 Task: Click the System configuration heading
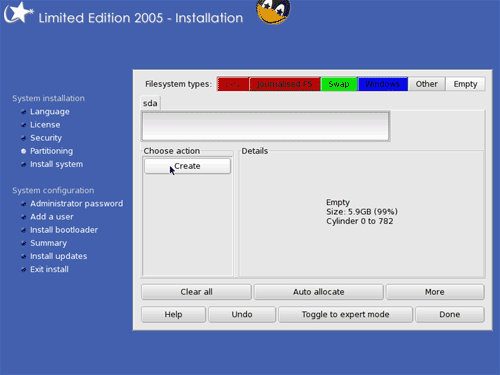pyautogui.click(x=53, y=190)
